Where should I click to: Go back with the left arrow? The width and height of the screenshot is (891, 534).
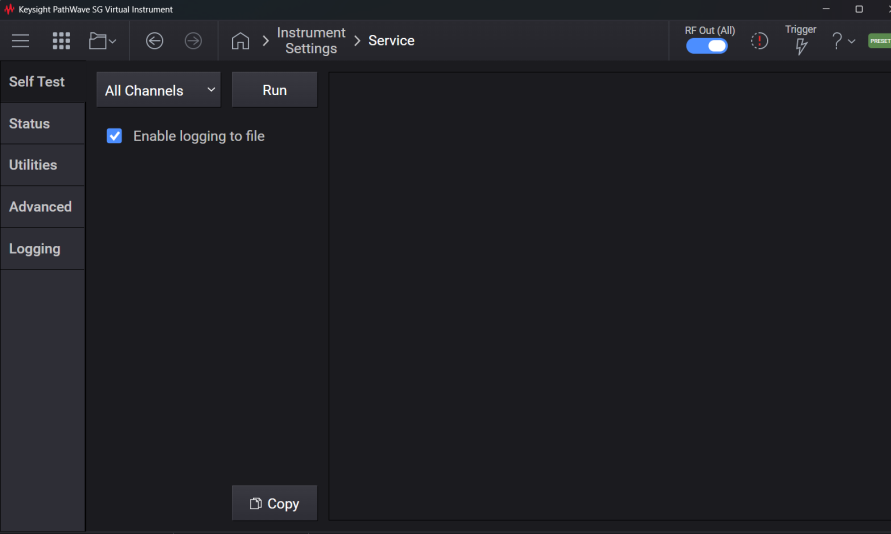(154, 41)
